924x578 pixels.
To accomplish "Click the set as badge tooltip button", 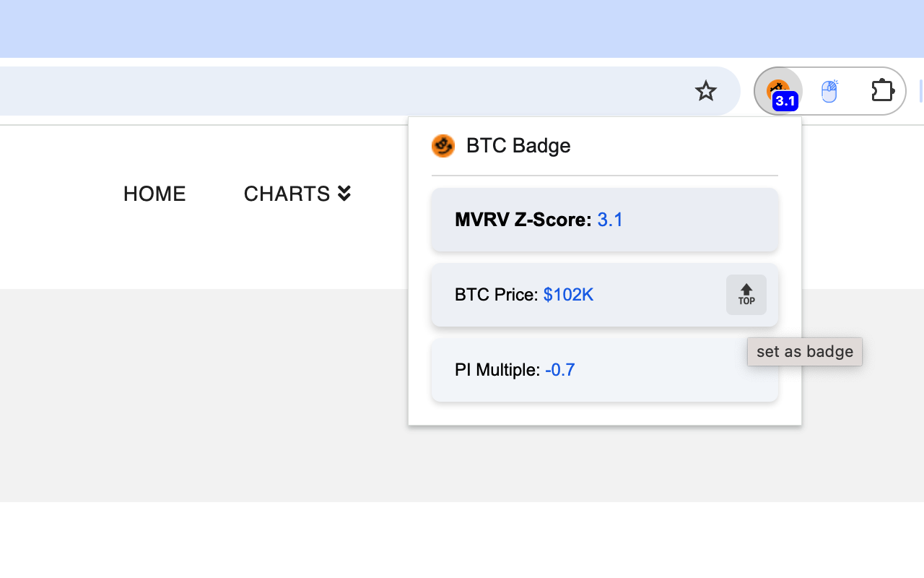I will coord(804,351).
